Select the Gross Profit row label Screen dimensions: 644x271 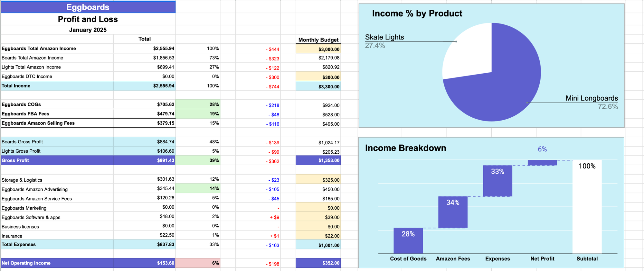[x=15, y=160]
